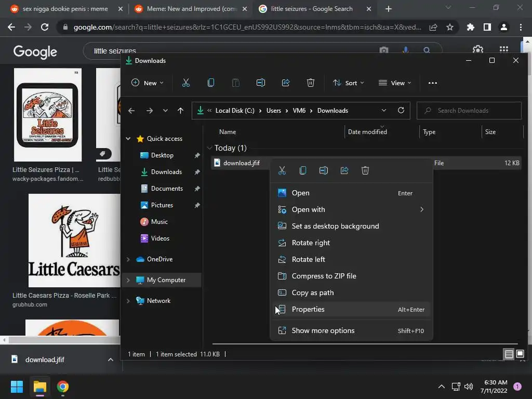The image size is (532, 399).
Task: Click the Share icon in Explorer toolbar
Action: click(286, 83)
